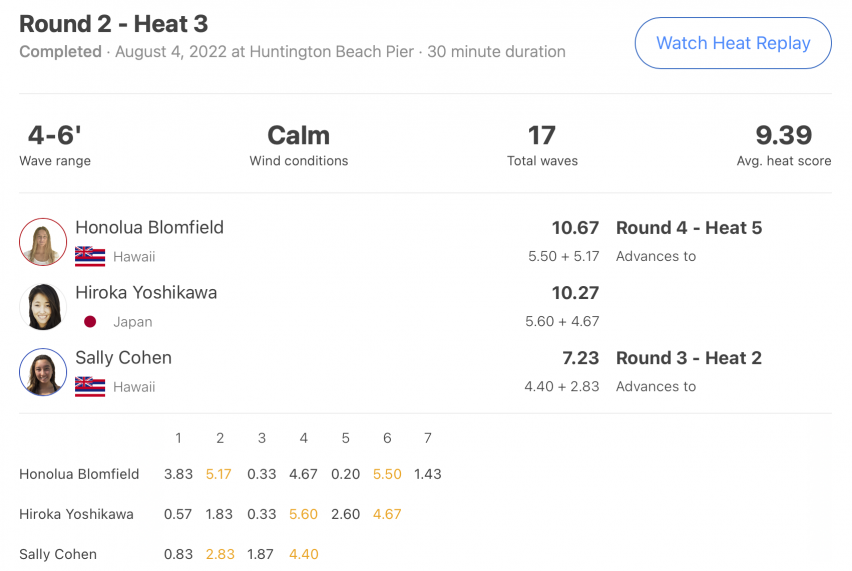Click Honolua Blomfield's 10.67 heat total
This screenshot has height=571, width=852.
[x=575, y=228]
